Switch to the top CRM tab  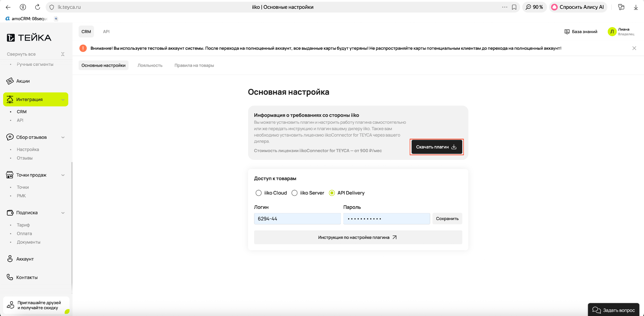point(86,31)
